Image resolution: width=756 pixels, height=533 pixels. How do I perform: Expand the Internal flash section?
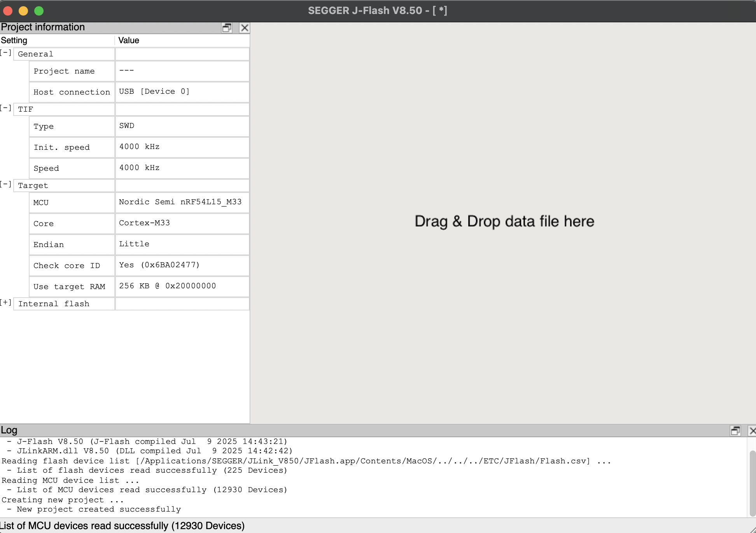pyautogui.click(x=5, y=303)
